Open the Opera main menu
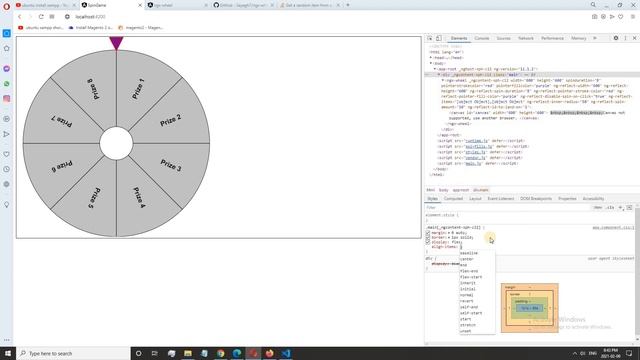The height and width of the screenshot is (360, 640). (x=7, y=6)
